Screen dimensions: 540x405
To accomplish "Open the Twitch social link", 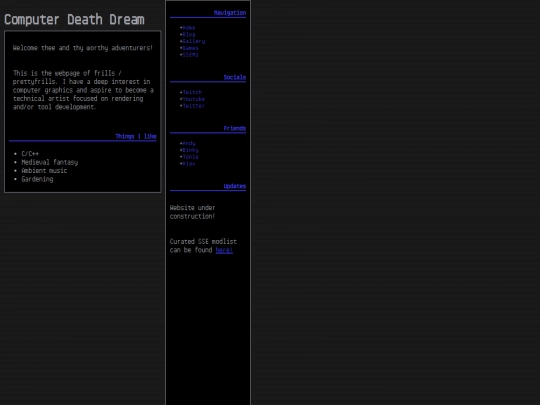I will 192,92.
